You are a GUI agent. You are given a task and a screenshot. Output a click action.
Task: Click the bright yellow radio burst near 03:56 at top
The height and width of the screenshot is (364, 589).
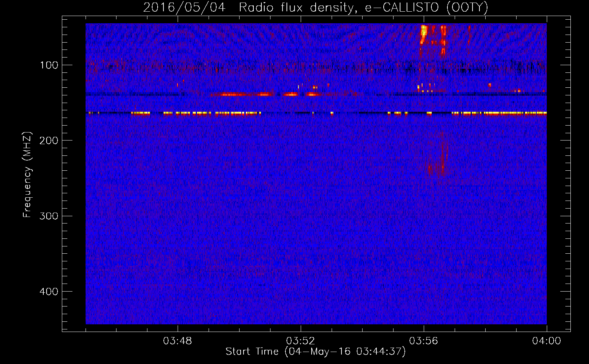pos(423,34)
